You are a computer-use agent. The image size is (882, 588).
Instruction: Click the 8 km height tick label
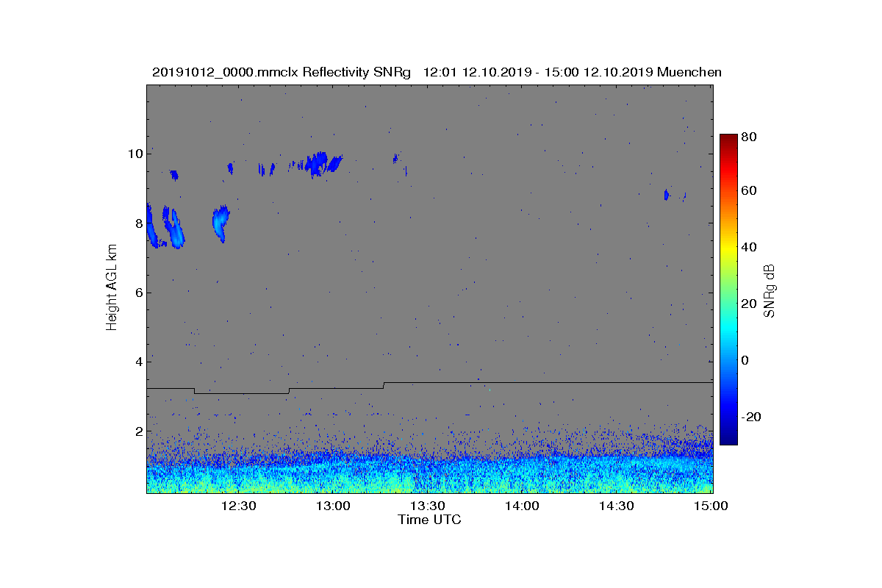pos(137,223)
